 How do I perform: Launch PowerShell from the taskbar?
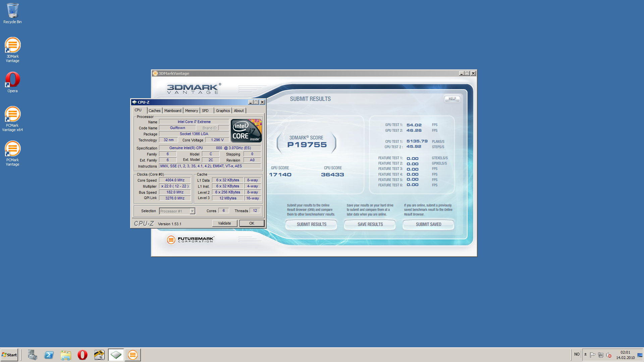[49, 355]
